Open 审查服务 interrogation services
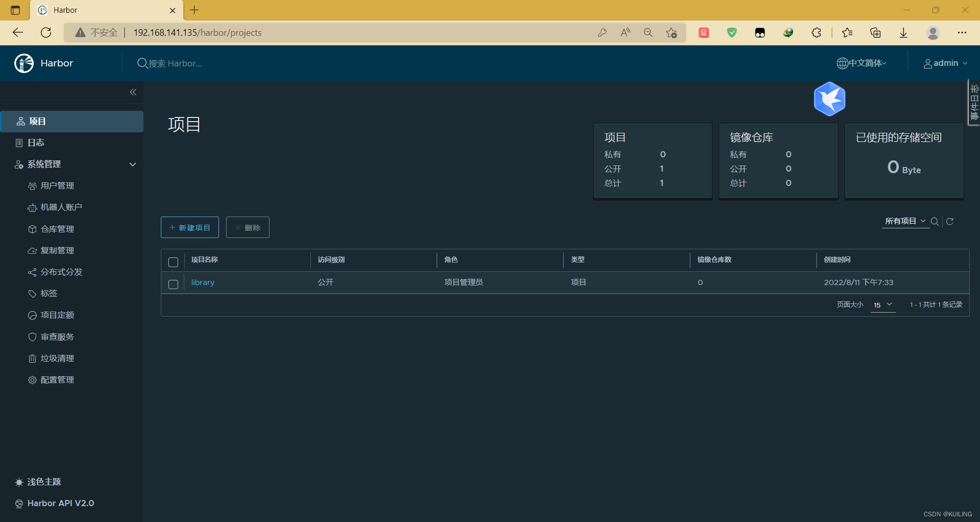Image resolution: width=980 pixels, height=522 pixels. [57, 337]
